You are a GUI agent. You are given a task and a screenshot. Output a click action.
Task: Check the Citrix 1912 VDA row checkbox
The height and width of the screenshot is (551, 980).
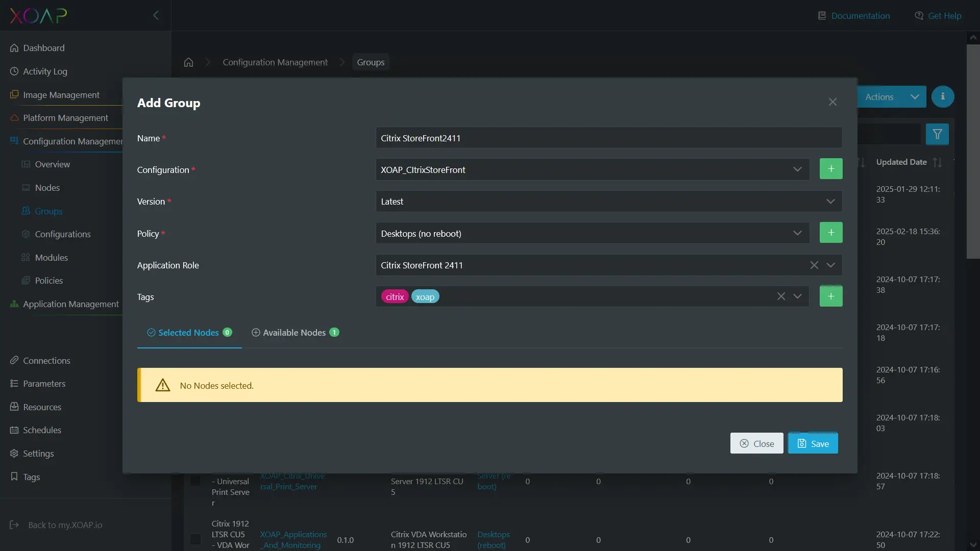195,539
